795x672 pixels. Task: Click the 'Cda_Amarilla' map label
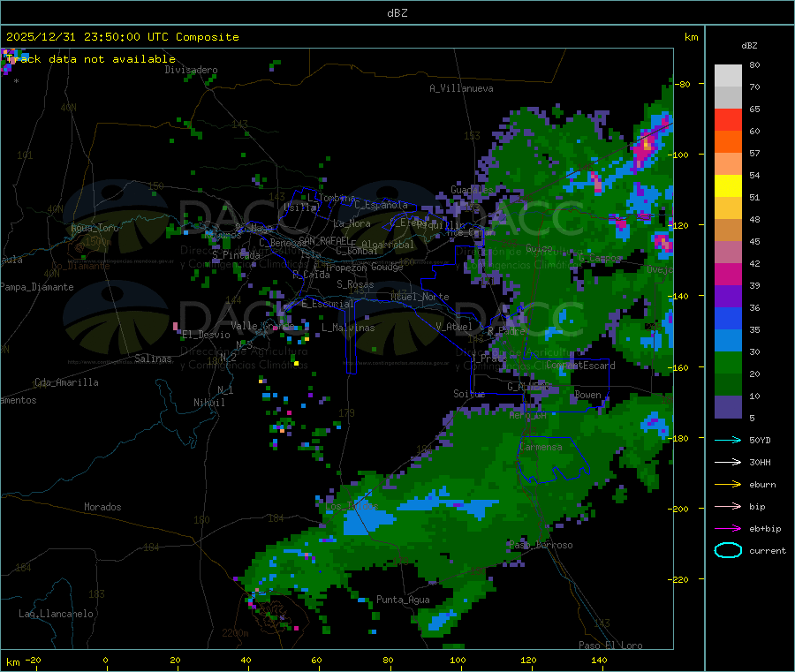[66, 382]
